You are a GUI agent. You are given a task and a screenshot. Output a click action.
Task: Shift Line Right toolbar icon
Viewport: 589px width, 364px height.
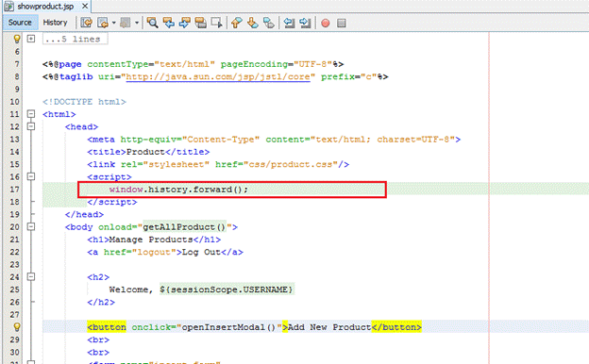305,23
